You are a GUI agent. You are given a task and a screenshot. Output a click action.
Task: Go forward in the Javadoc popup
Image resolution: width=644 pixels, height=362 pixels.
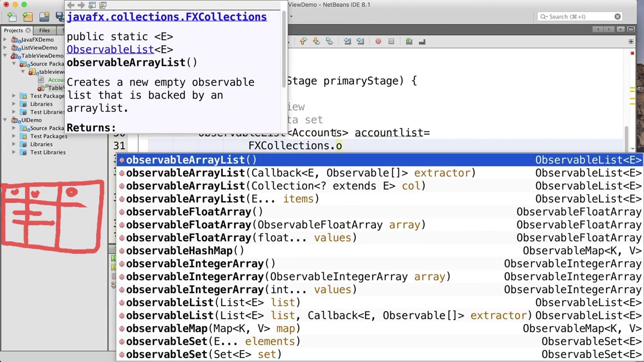click(x=81, y=5)
